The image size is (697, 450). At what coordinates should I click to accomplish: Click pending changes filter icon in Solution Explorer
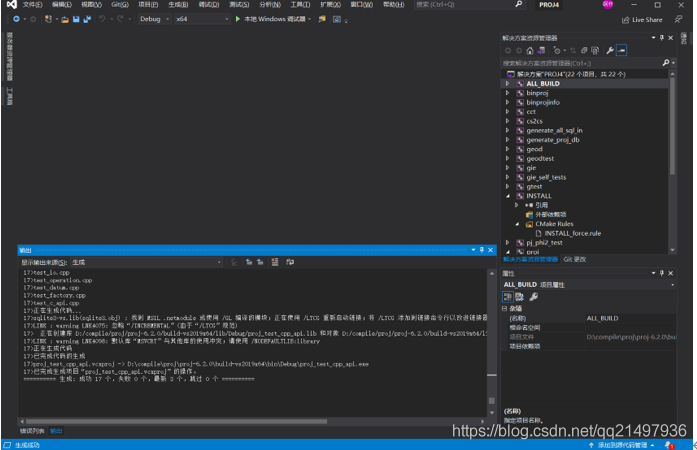pos(557,51)
